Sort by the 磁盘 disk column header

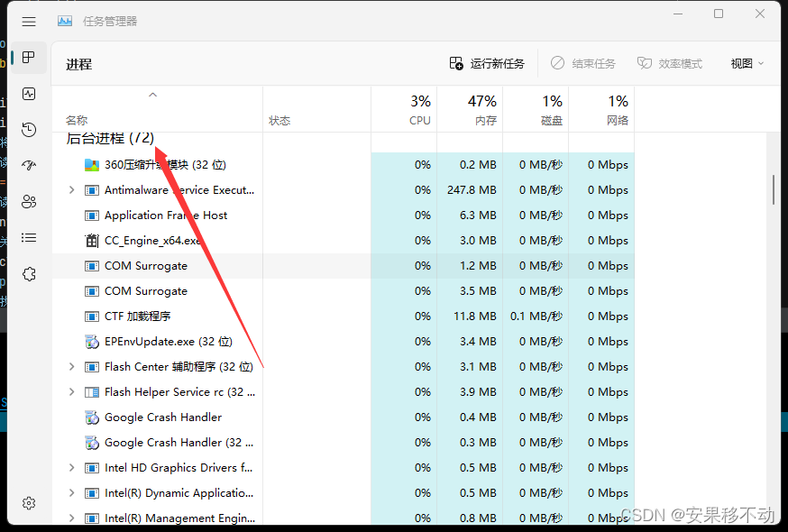pyautogui.click(x=536, y=109)
